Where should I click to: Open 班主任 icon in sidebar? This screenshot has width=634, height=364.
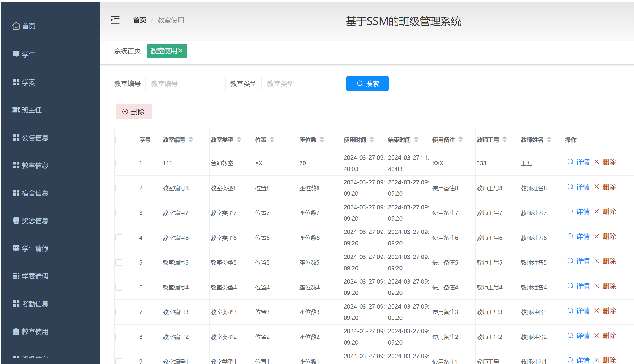tap(16, 110)
